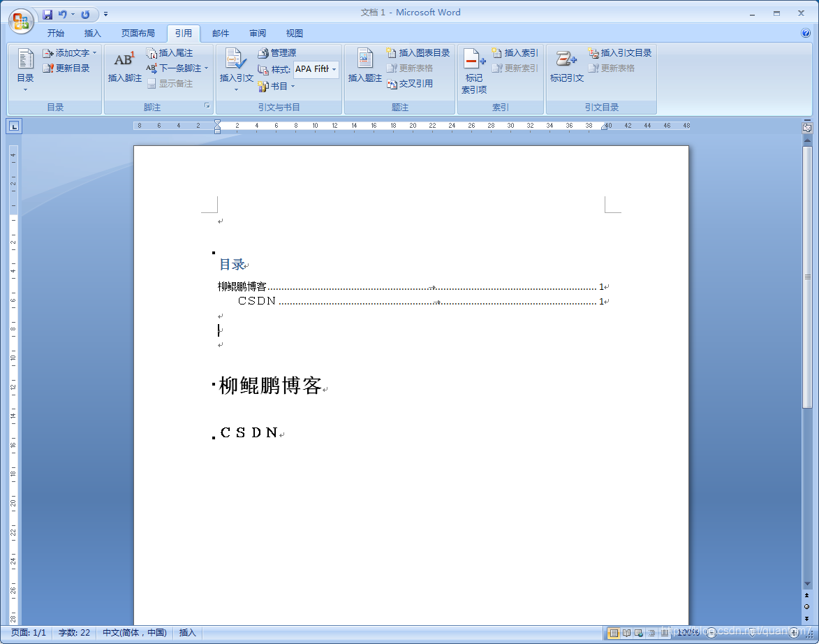Click the 目录 heading text
Screen dimensions: 819x644
pyautogui.click(x=232, y=264)
